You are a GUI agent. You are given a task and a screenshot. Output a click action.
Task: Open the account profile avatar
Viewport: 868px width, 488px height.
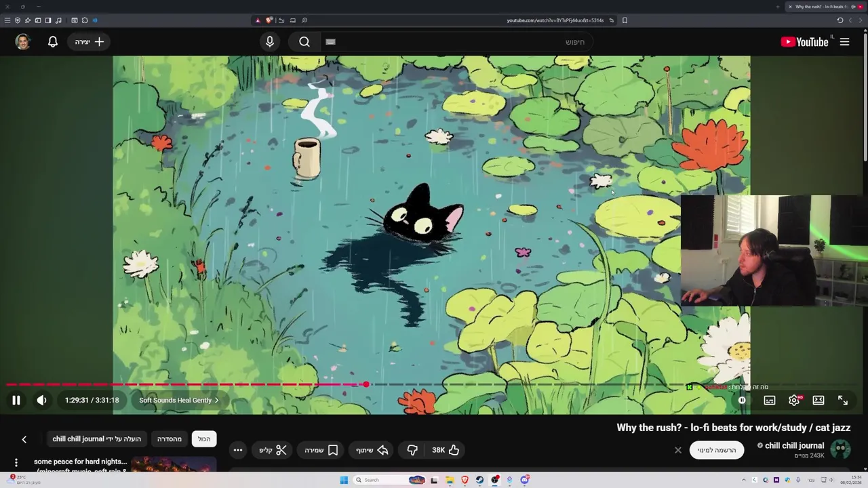pos(23,42)
